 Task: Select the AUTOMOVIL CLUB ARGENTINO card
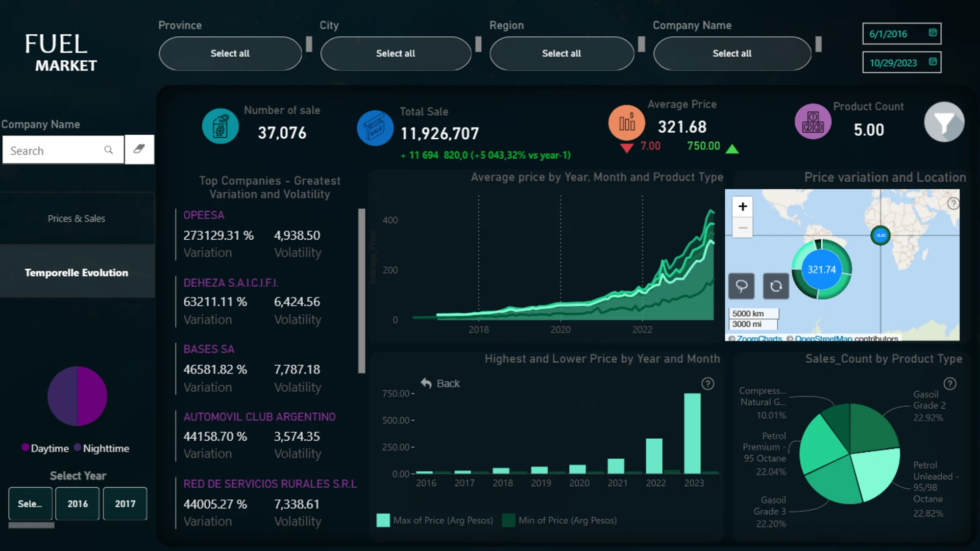click(267, 435)
